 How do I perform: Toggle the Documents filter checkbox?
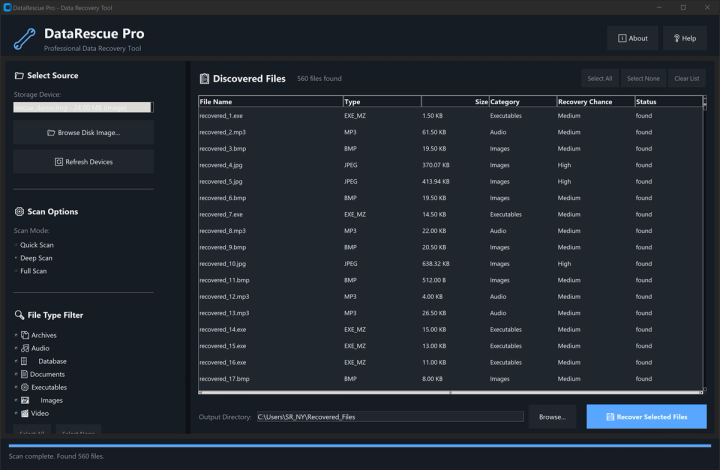tap(16, 374)
